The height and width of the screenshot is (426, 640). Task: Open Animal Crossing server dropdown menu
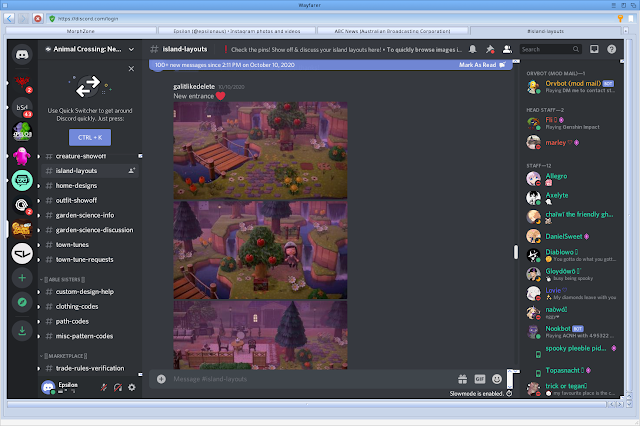131,49
